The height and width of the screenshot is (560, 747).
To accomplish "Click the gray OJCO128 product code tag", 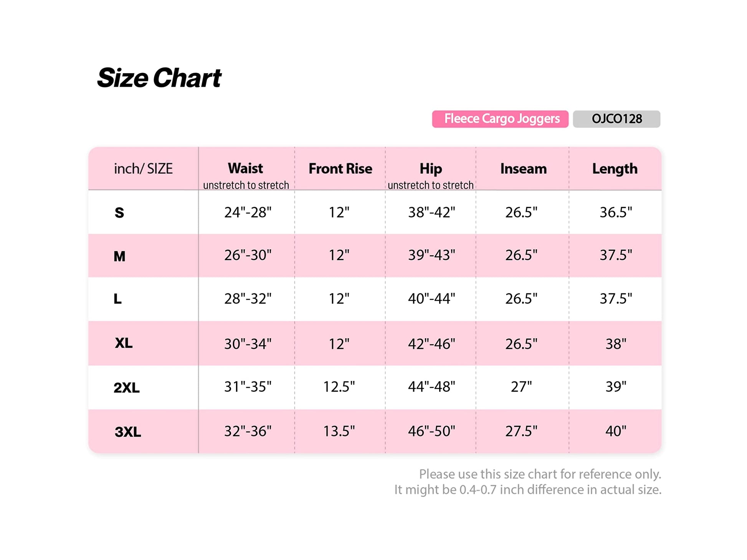I will pyautogui.click(x=616, y=119).
